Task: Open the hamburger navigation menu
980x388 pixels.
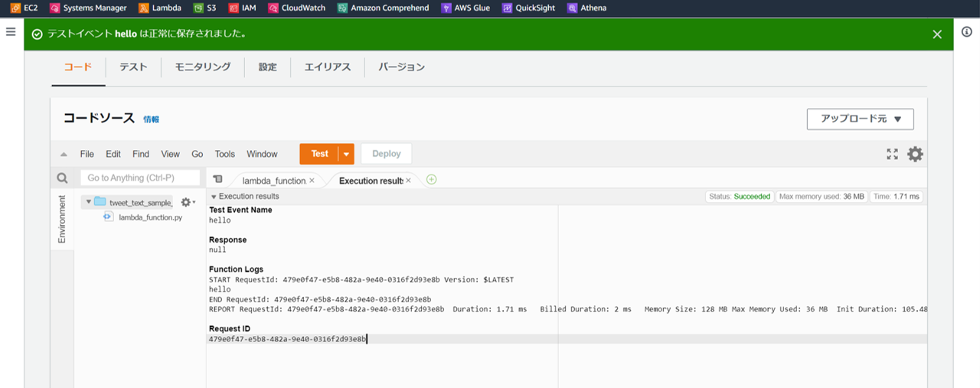Action: [11, 31]
